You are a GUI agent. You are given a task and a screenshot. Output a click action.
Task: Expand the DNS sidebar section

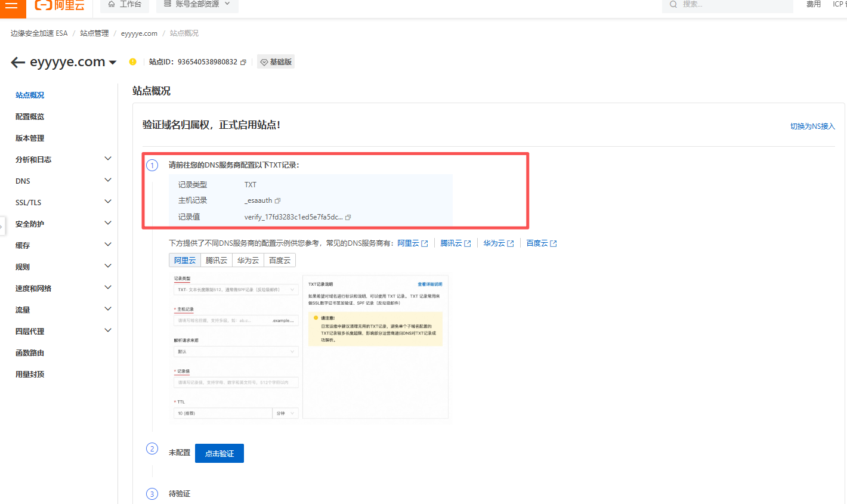108,180
